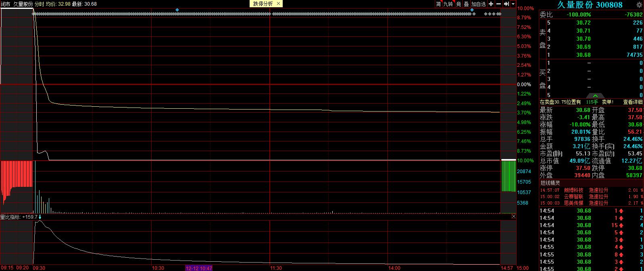Viewport: 644px width, 271px height.
Task: Toggle the 九转 indicator
Action: pyautogui.click(x=448, y=4)
